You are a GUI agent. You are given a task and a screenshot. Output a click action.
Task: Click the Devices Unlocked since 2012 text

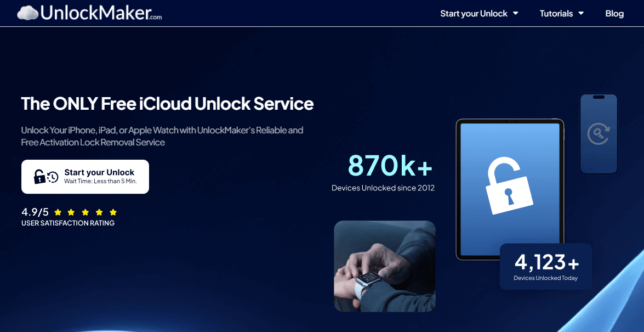pos(383,188)
